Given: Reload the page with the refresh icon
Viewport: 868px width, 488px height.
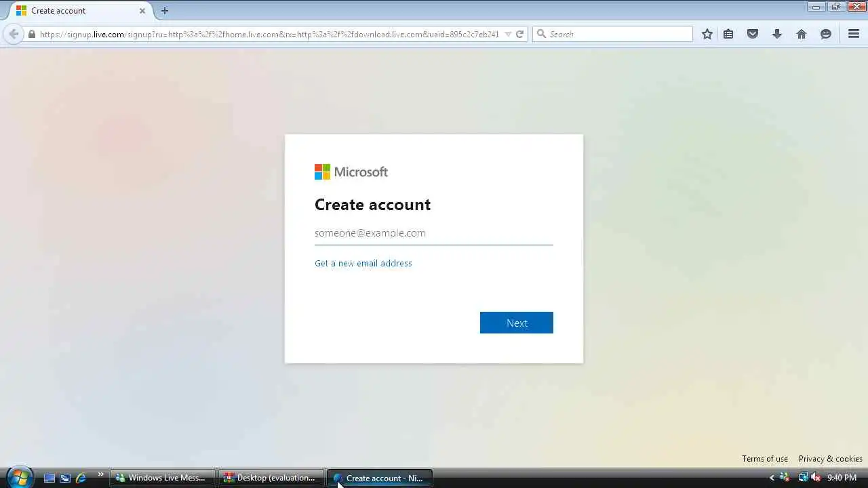Looking at the screenshot, I should click(x=520, y=34).
